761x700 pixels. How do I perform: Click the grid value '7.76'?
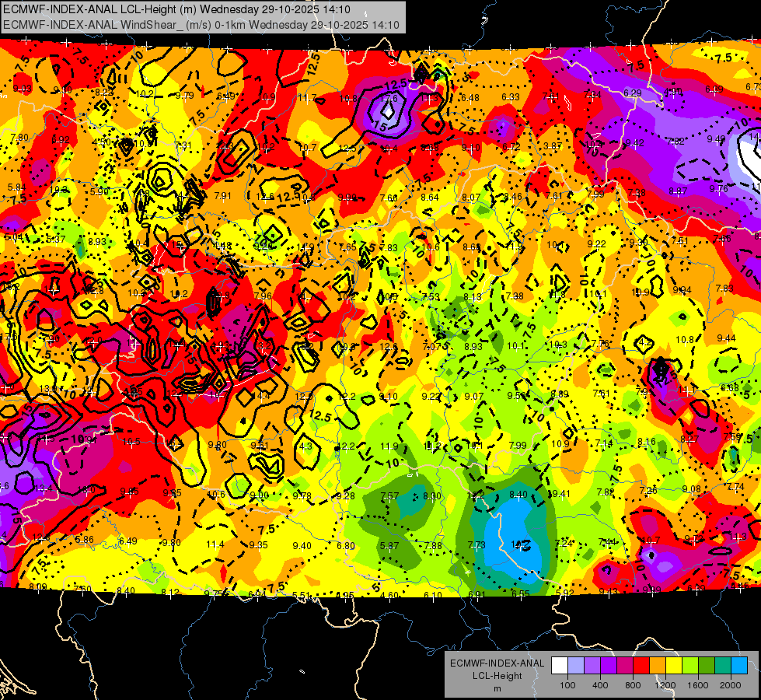(x=600, y=344)
